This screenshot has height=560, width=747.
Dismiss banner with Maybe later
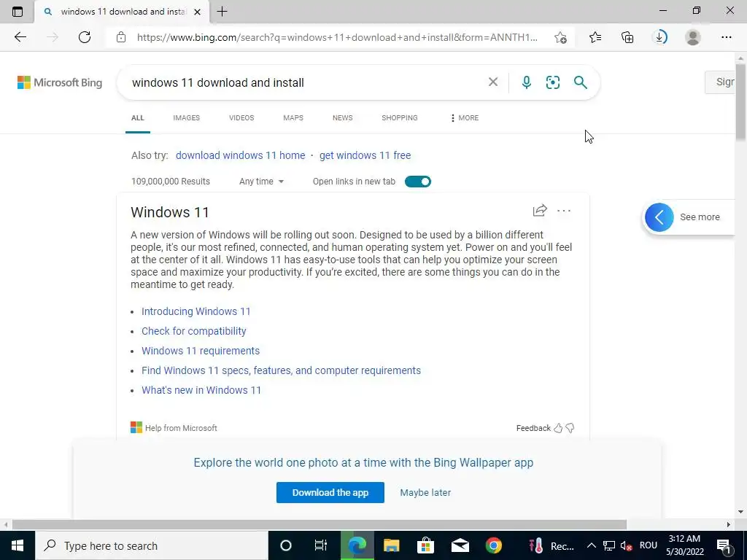coord(425,492)
